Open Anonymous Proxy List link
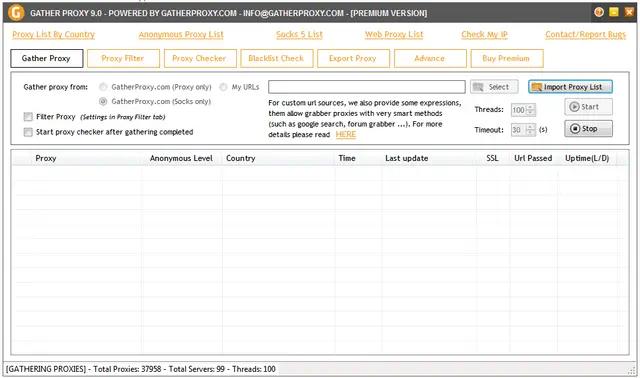Screen dimensions: 640x378 (x=181, y=34)
